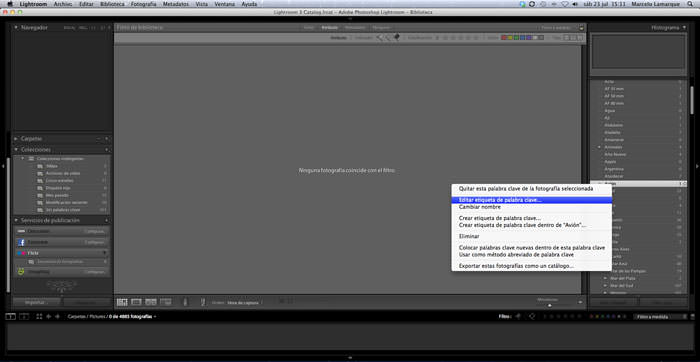700x362 pixels.
Task: Click the plus icon on Carpetas panel
Action: (107, 139)
